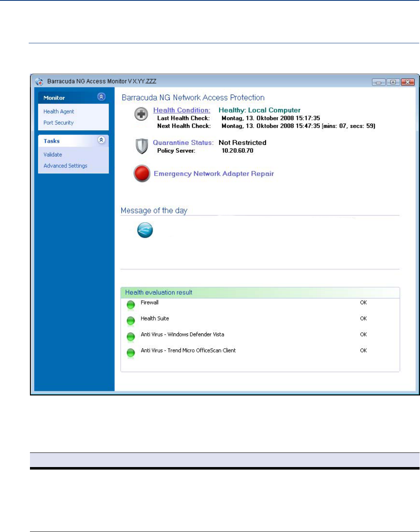Screen dimensions: 420x532
Task: Click green light for Windows Defender Vista
Action: (x=131, y=337)
